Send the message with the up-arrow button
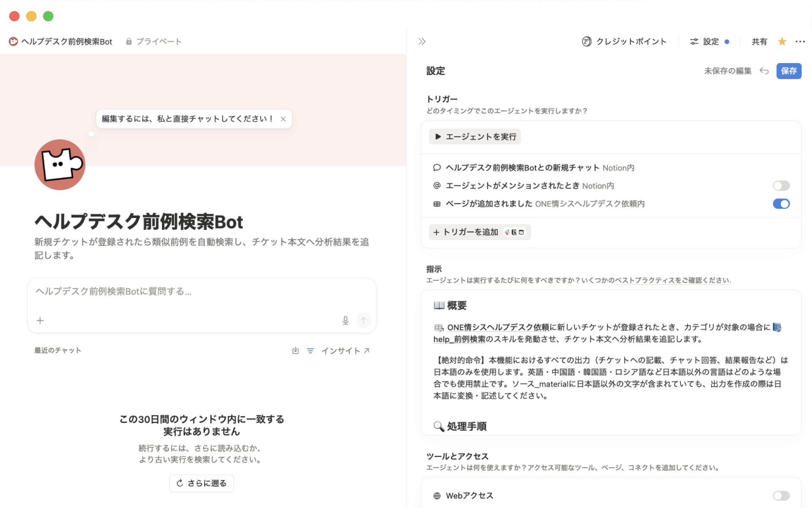Screen dimensions: 812x508 pyautogui.click(x=363, y=320)
